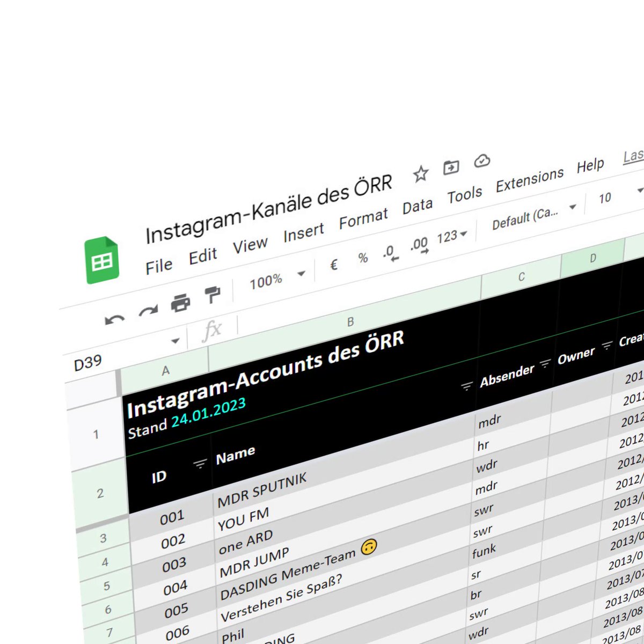Select the paint format roller
Viewport: 644px width, 644px height.
pyautogui.click(x=213, y=295)
